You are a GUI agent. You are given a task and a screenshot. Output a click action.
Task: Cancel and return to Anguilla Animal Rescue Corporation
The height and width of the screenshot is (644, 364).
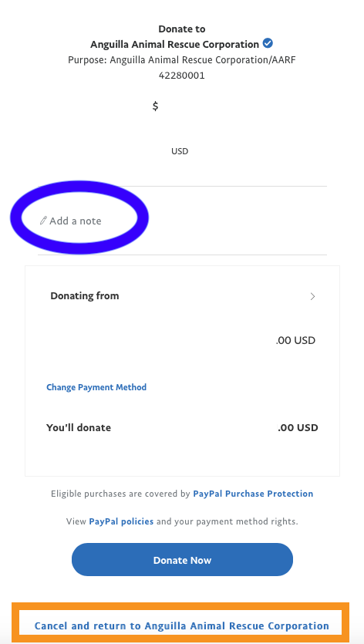181,626
